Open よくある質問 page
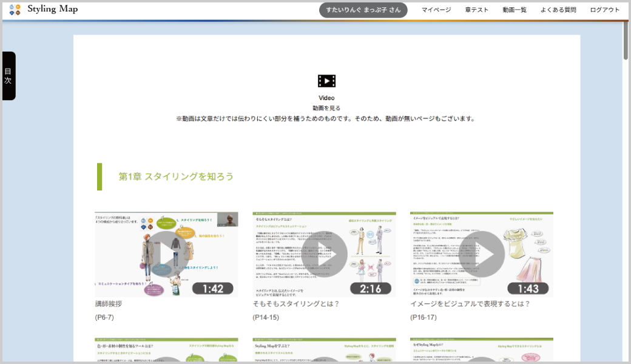631x364 pixels. [x=558, y=10]
